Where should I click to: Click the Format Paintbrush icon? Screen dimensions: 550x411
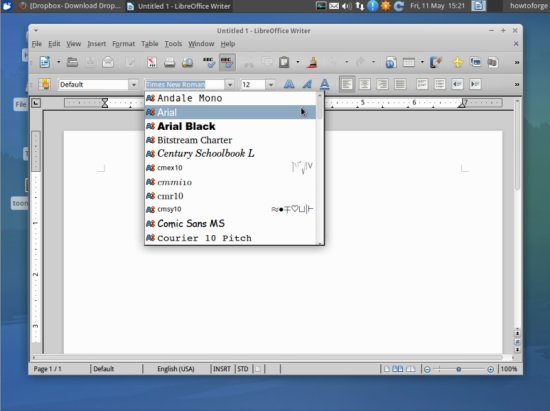(x=312, y=62)
